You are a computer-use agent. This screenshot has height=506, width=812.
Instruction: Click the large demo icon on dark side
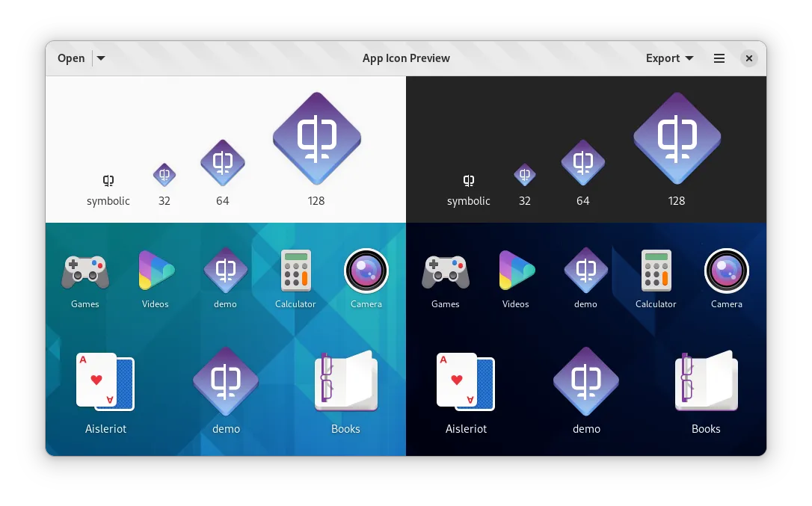[586, 381]
